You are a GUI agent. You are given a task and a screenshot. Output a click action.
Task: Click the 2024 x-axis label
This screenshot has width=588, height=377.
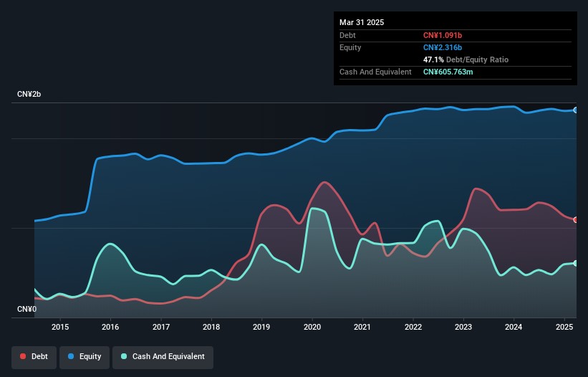(x=514, y=327)
